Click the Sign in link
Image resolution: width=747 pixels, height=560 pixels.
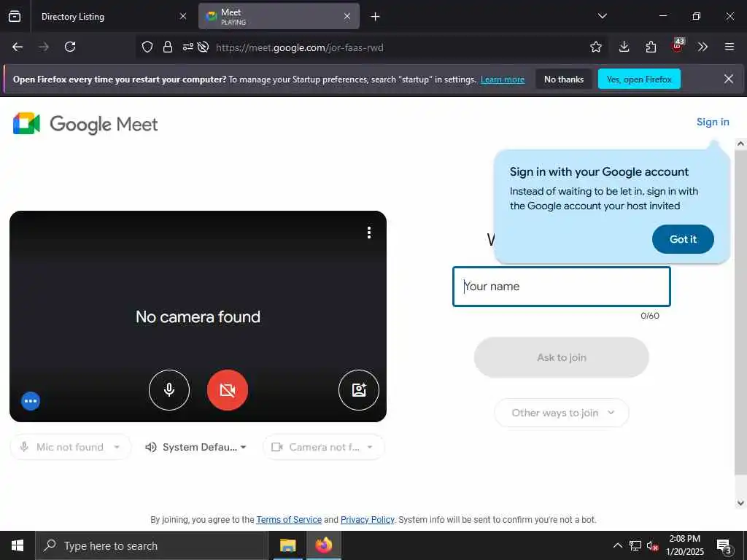click(x=713, y=122)
